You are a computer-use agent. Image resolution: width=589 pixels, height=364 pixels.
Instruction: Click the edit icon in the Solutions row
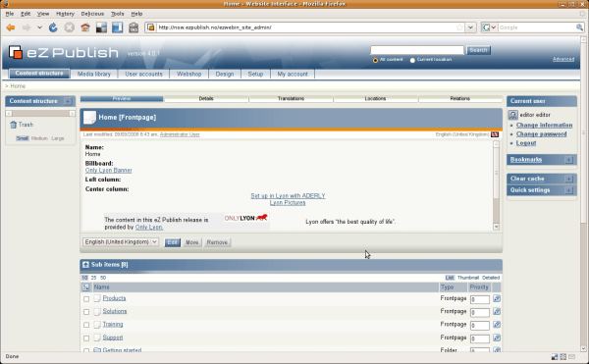(x=497, y=311)
